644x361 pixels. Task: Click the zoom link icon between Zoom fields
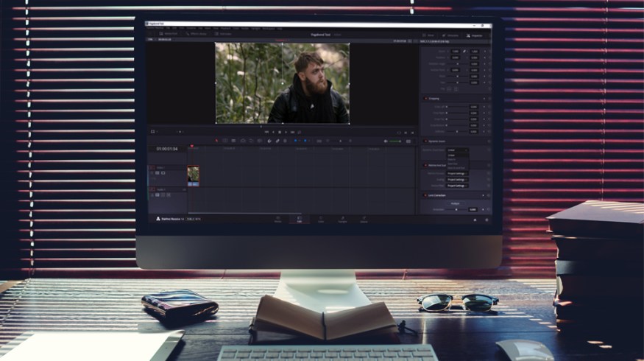tap(464, 52)
